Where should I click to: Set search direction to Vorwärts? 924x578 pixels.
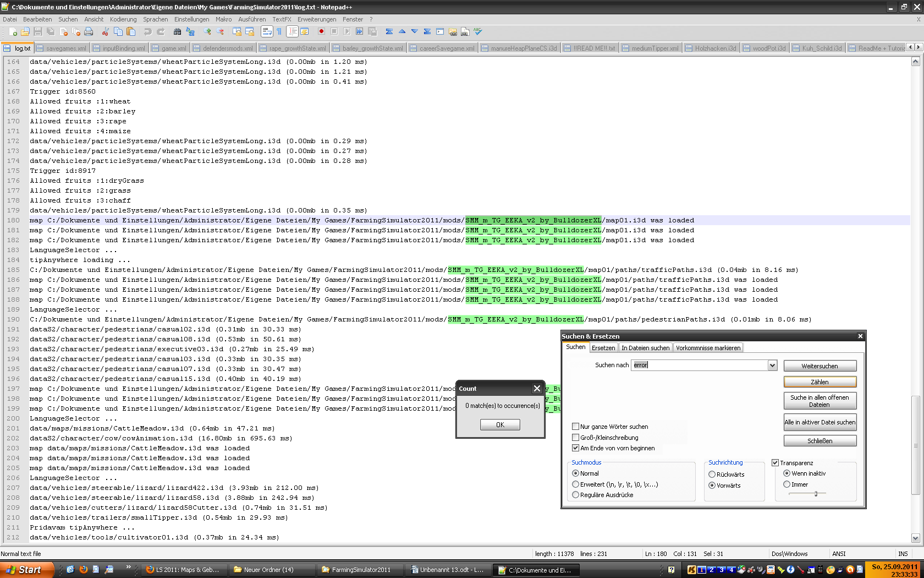pyautogui.click(x=712, y=486)
